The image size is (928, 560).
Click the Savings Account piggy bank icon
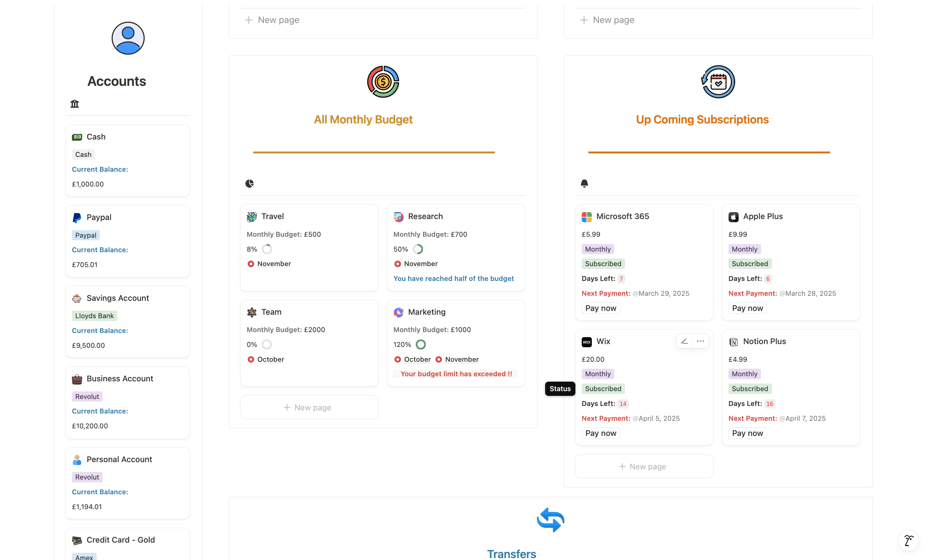[77, 298]
